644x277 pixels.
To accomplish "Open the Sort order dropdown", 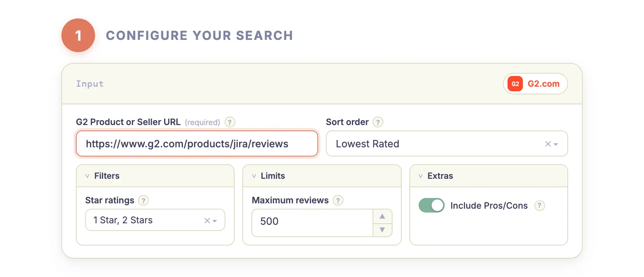I will [555, 144].
